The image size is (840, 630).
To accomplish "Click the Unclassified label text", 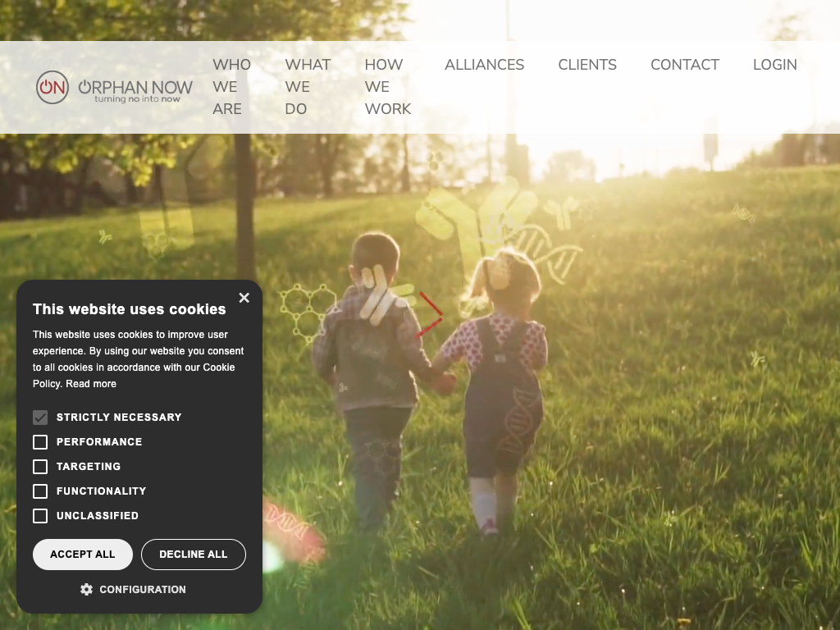I will point(98,516).
